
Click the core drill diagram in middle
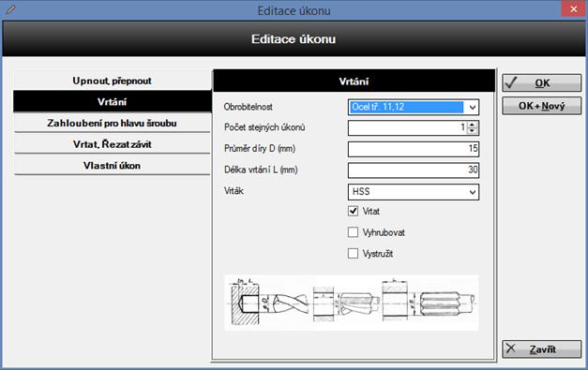click(346, 303)
